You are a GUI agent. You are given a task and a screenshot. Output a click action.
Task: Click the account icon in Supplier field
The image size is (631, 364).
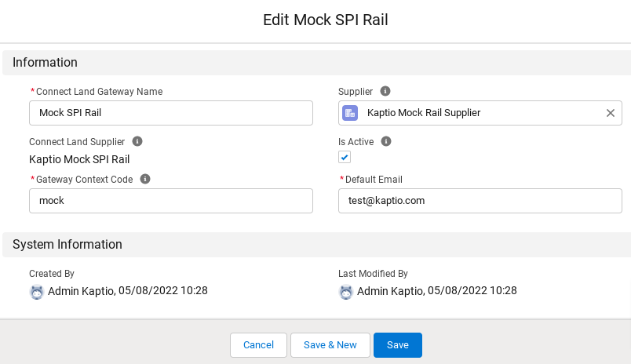pyautogui.click(x=350, y=113)
